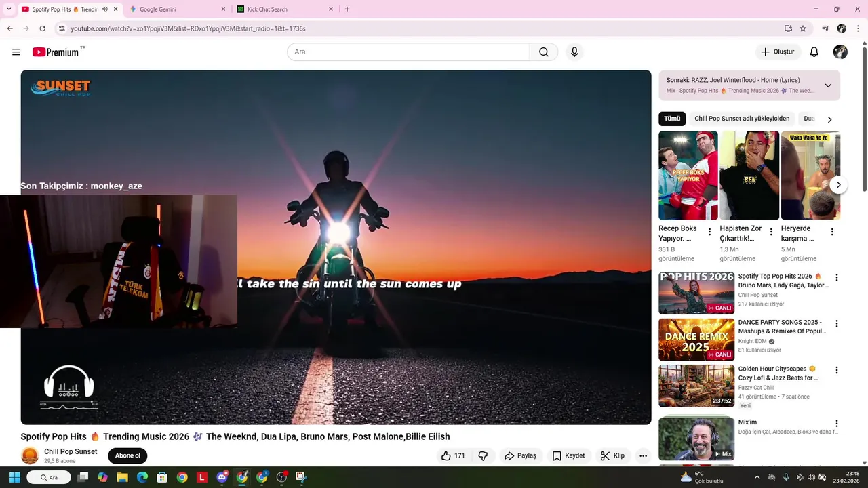Close the Kick Chat Search tab

point(331,9)
